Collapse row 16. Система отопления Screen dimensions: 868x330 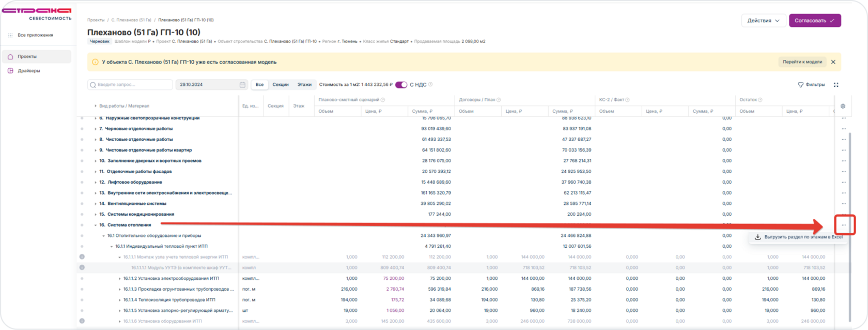96,225
